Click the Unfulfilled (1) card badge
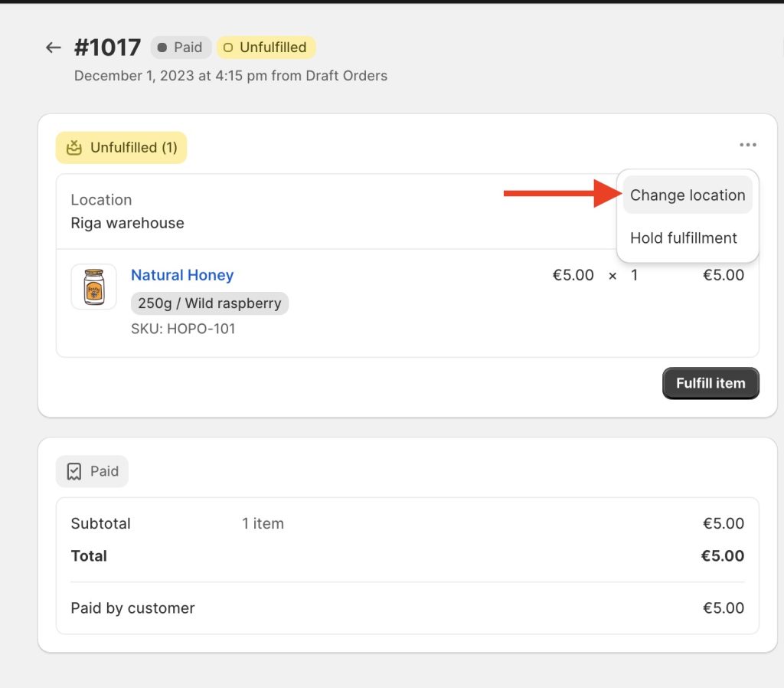 [121, 148]
